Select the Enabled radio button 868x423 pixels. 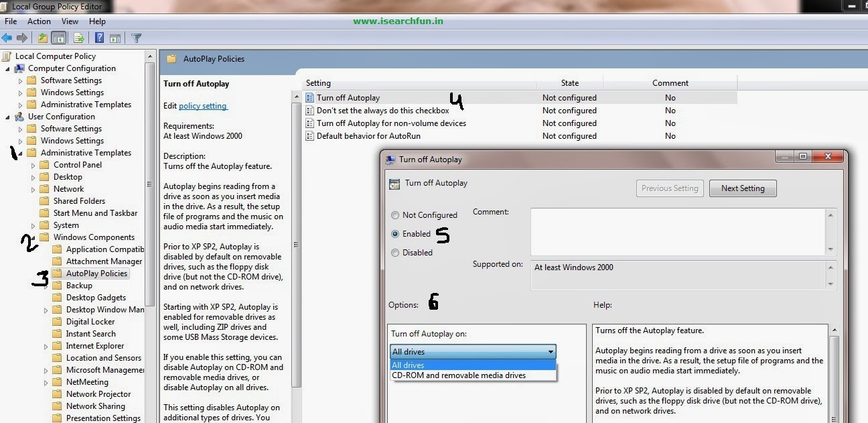(x=394, y=233)
